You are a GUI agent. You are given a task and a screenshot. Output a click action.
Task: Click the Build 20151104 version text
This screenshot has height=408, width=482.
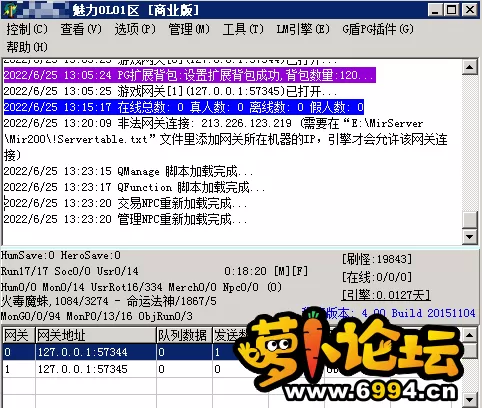433,313
